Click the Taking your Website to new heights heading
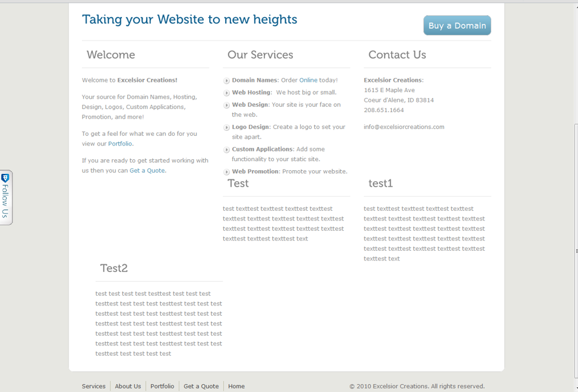Viewport: 578px width, 392px height. [x=189, y=19]
